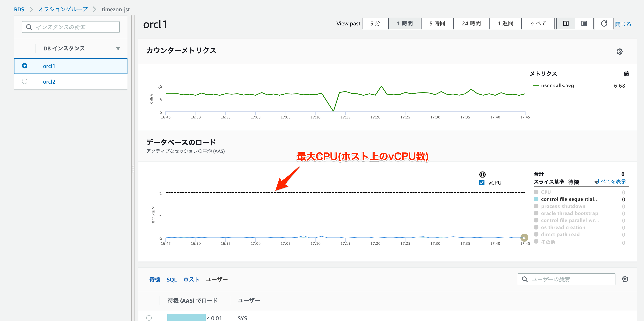The image size is (644, 321).
Task: Click the pause icon above vCPU
Action: point(482,174)
